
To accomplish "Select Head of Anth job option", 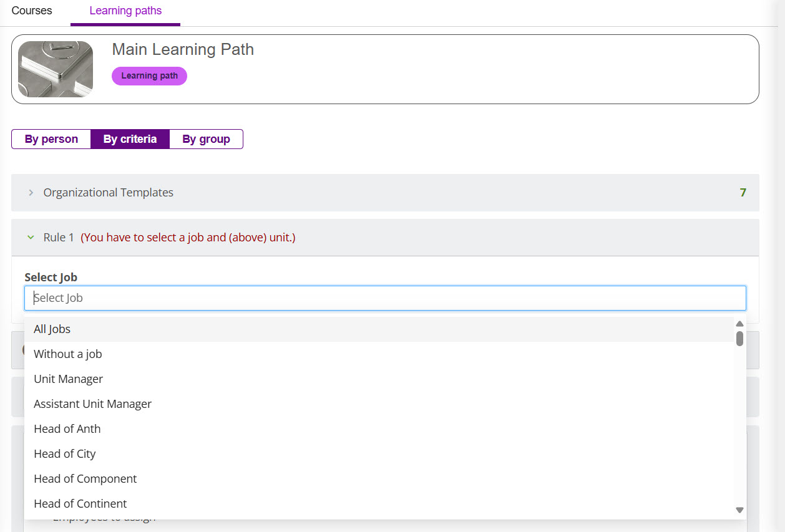I will click(x=67, y=429).
